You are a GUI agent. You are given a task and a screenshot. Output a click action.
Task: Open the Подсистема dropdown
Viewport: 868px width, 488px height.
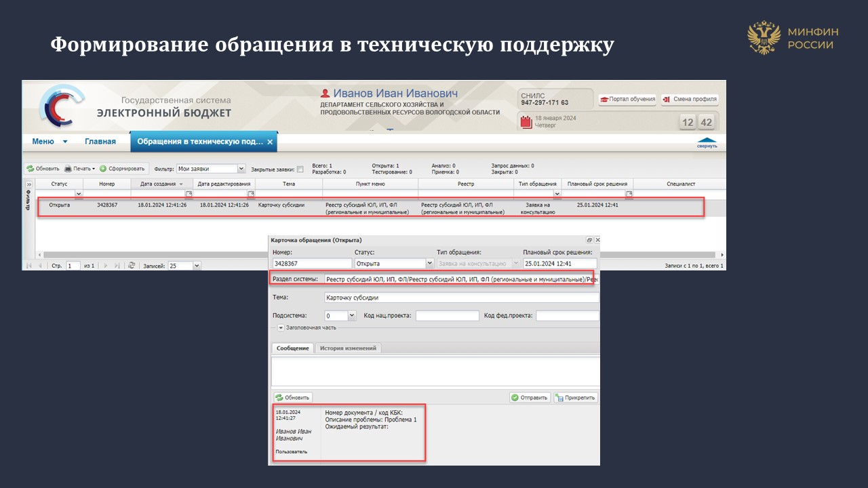(x=352, y=316)
